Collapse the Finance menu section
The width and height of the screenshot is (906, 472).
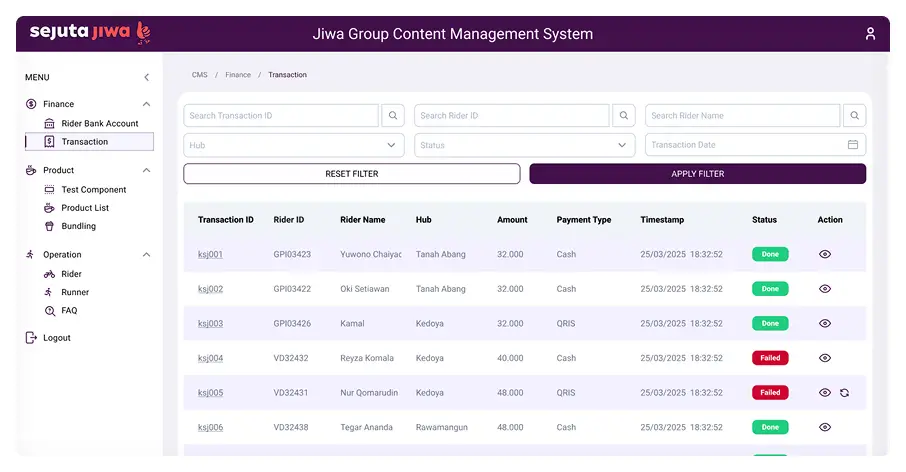tap(146, 104)
